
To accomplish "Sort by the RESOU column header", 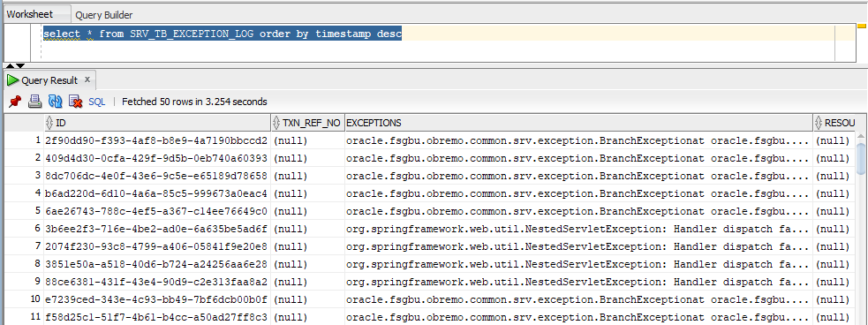I will (834, 123).
